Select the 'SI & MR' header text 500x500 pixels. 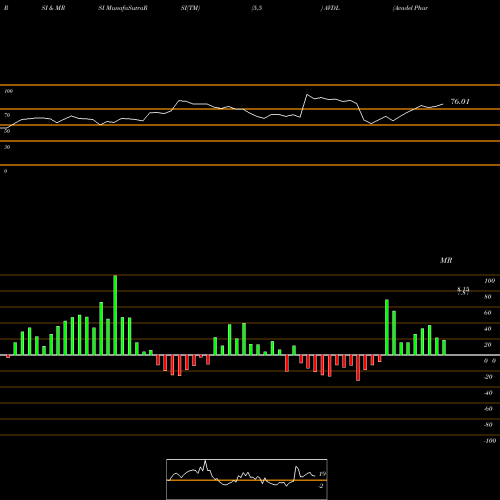(x=53, y=8)
